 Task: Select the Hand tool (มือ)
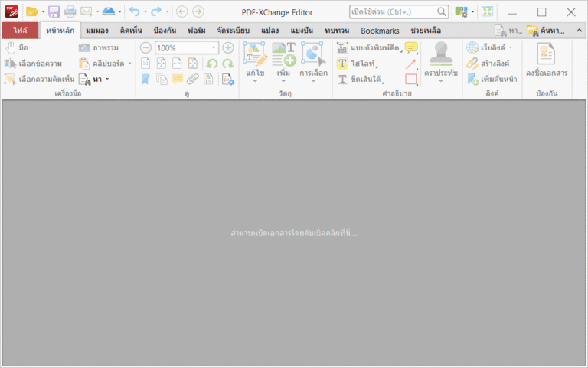(18, 47)
